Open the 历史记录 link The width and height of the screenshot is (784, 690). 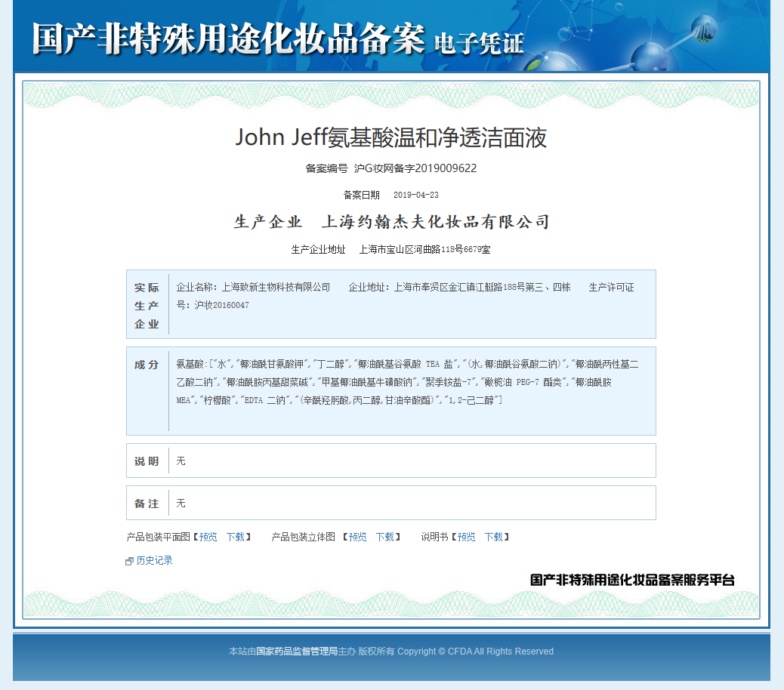click(155, 561)
